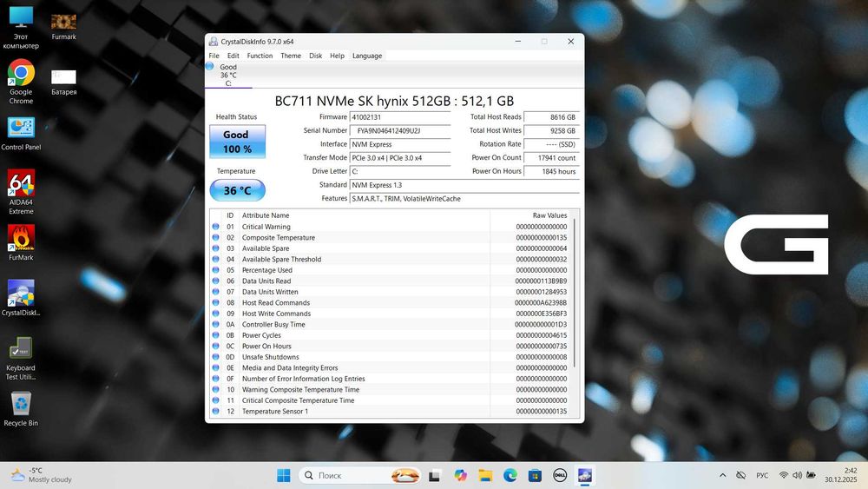Screen dimensions: 868x489
Task: Select the C: drive tab showing Good 36 °C
Action: coord(228,75)
